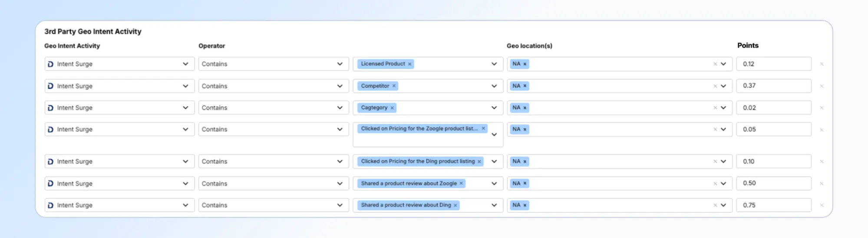
Task: Clear all geo locations in Cagtegory row
Action: tap(715, 108)
